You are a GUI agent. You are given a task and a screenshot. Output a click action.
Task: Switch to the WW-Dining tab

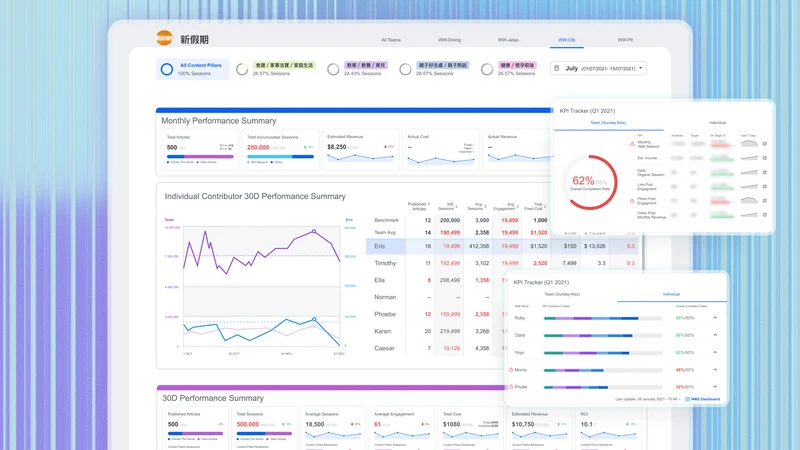449,40
